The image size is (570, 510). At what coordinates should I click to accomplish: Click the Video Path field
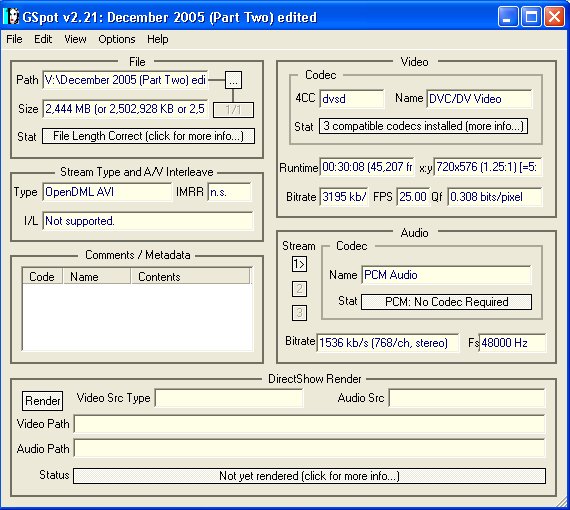(309, 424)
